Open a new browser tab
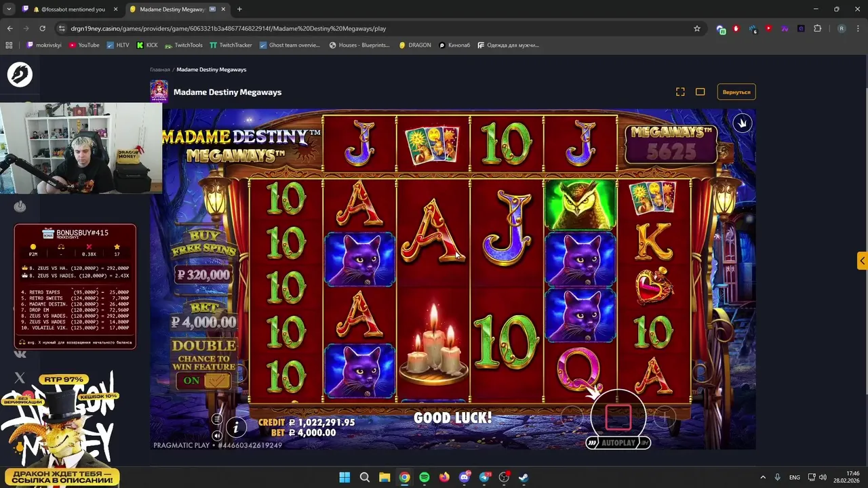Image resolution: width=868 pixels, height=488 pixels. pos(239,9)
